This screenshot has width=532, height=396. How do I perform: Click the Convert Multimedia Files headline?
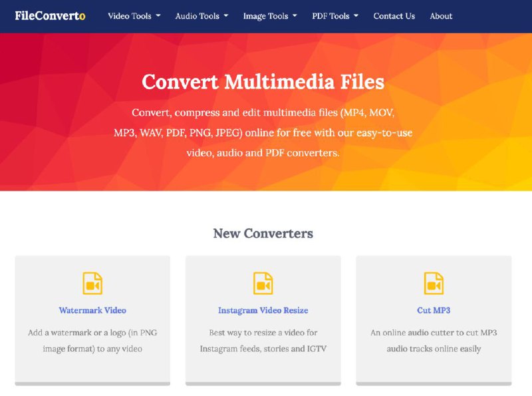tap(263, 82)
